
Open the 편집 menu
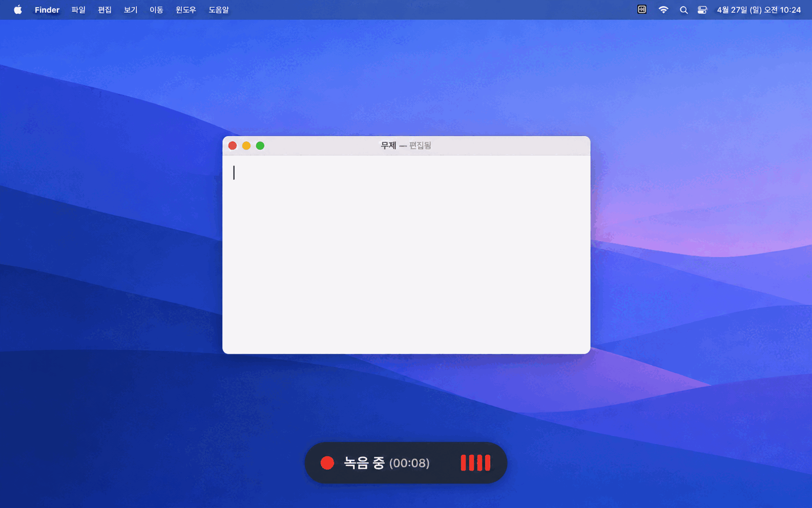(105, 10)
